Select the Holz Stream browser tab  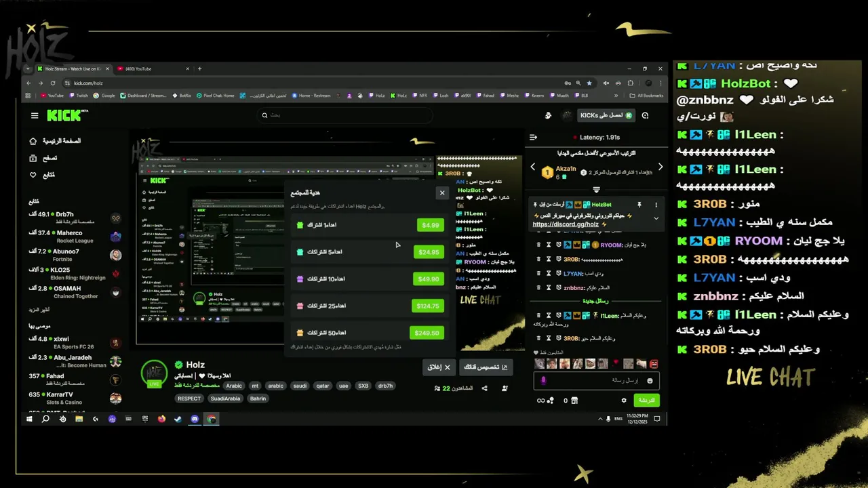(73, 68)
